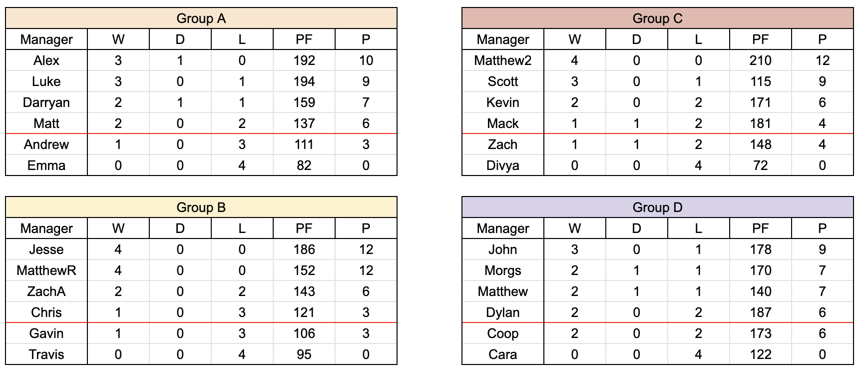Click Divya's name in Group C
This screenshot has width=868, height=374.
(x=502, y=165)
